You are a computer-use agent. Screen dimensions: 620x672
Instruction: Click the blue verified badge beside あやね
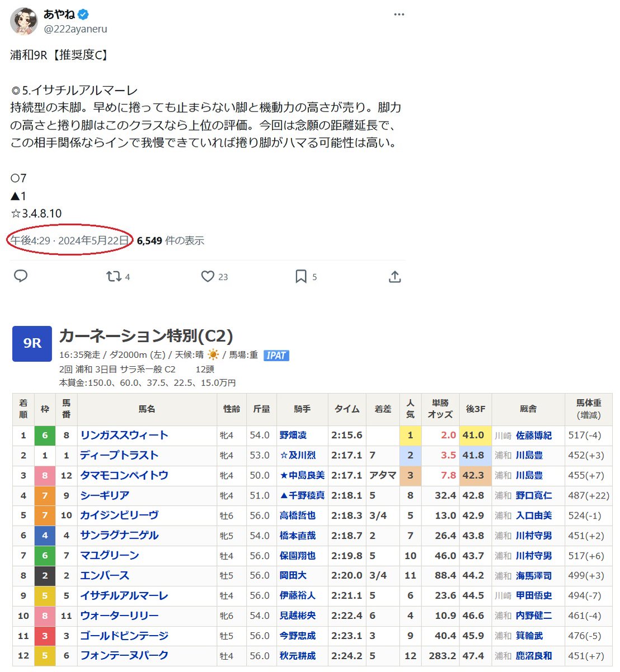pos(84,14)
